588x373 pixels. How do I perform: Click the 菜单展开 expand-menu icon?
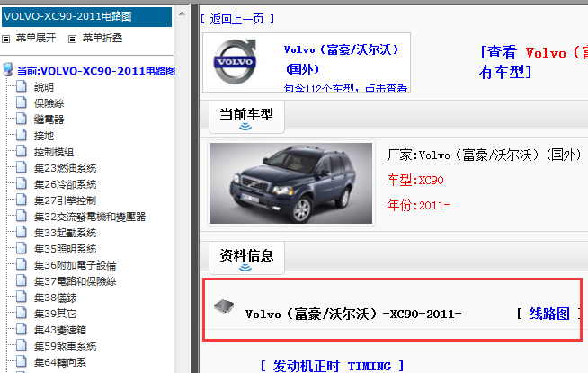click(6, 39)
